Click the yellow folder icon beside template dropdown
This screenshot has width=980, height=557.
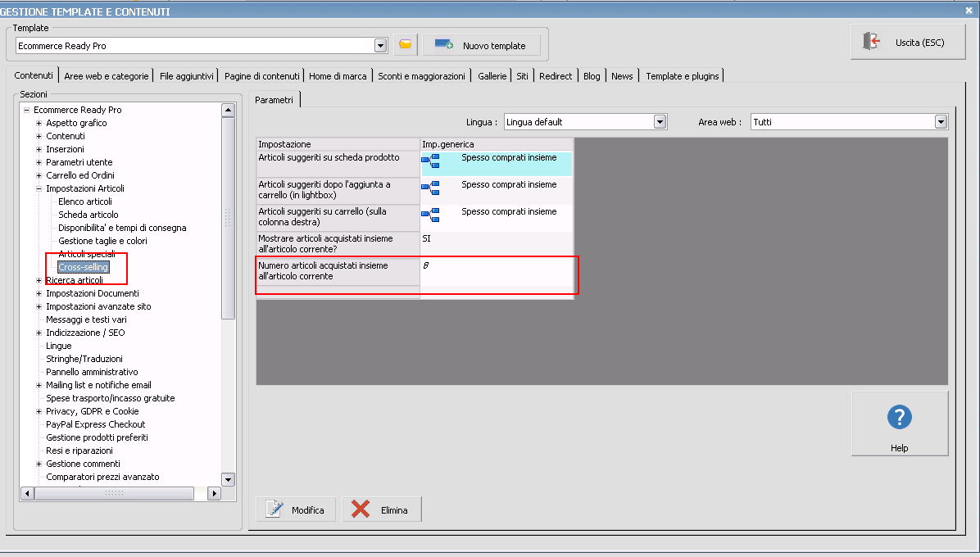pos(406,44)
